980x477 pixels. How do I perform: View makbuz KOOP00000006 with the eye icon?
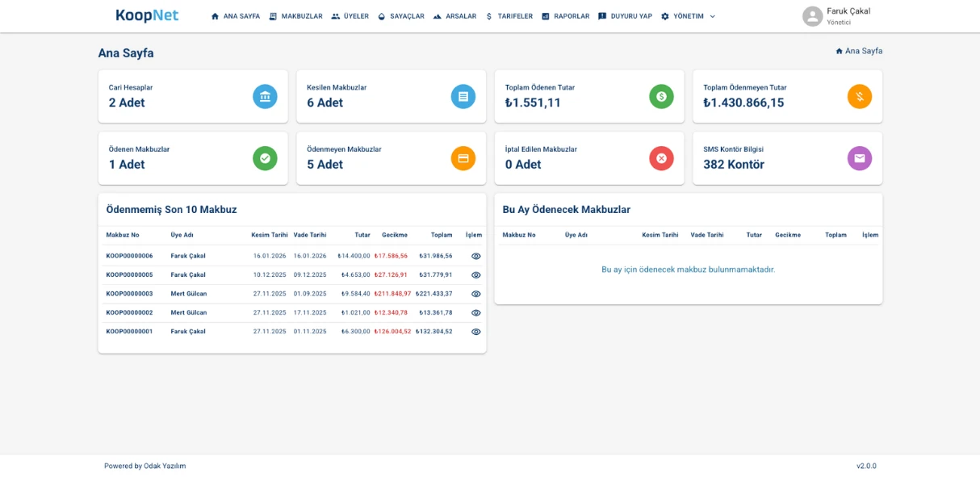coord(475,257)
